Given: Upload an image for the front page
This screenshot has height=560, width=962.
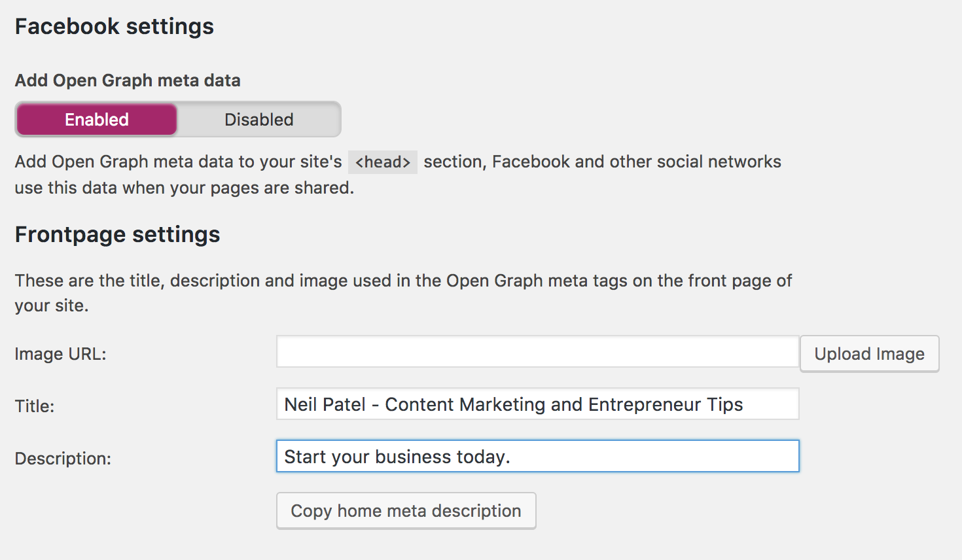Looking at the screenshot, I should [x=869, y=353].
